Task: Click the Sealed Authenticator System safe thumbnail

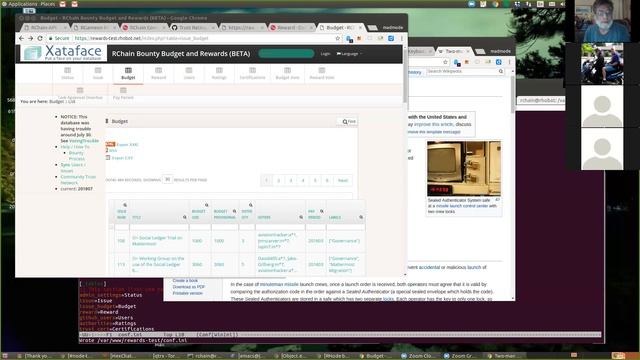Action: pos(464,168)
